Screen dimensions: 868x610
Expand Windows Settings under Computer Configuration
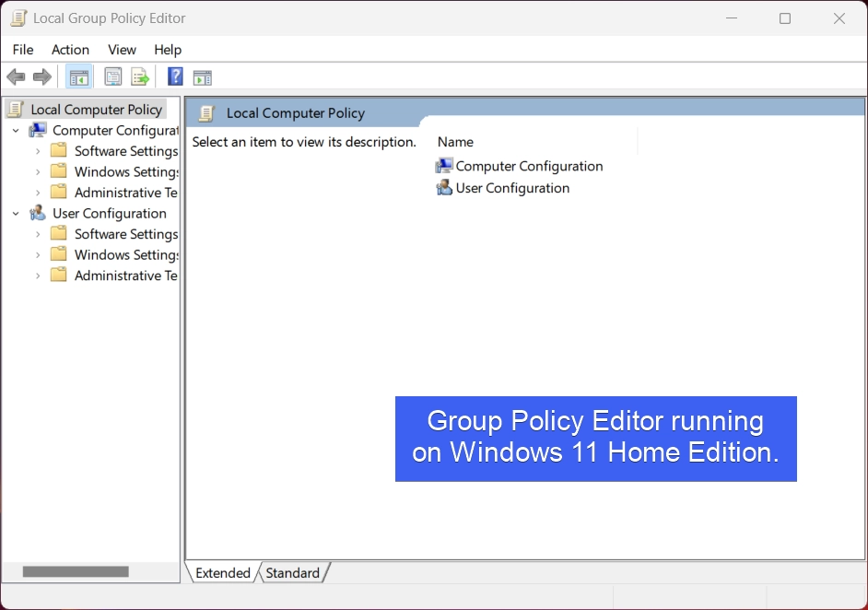(x=38, y=171)
